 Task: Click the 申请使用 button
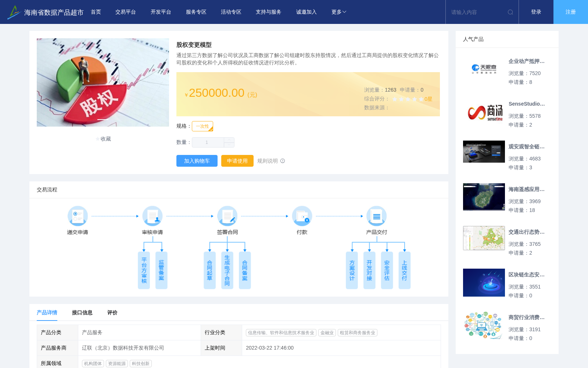tap(237, 161)
